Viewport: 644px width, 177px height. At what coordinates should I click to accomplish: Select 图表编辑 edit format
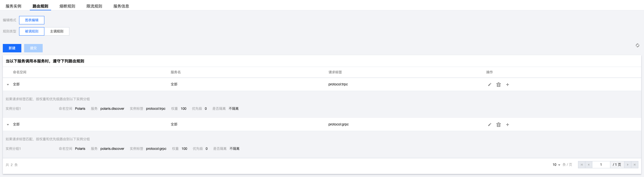coord(32,20)
